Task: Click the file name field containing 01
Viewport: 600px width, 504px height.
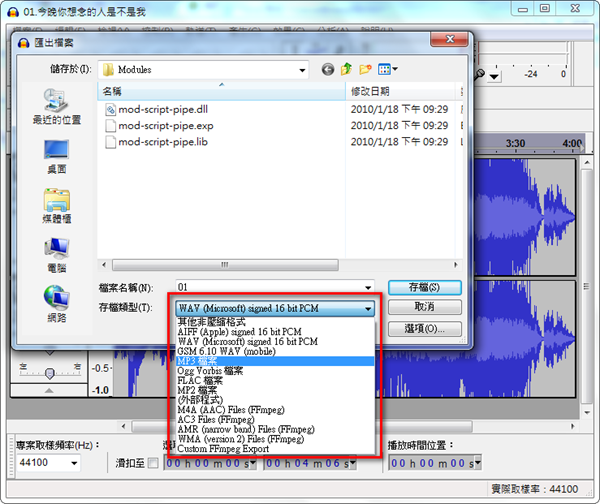Action: [x=269, y=287]
